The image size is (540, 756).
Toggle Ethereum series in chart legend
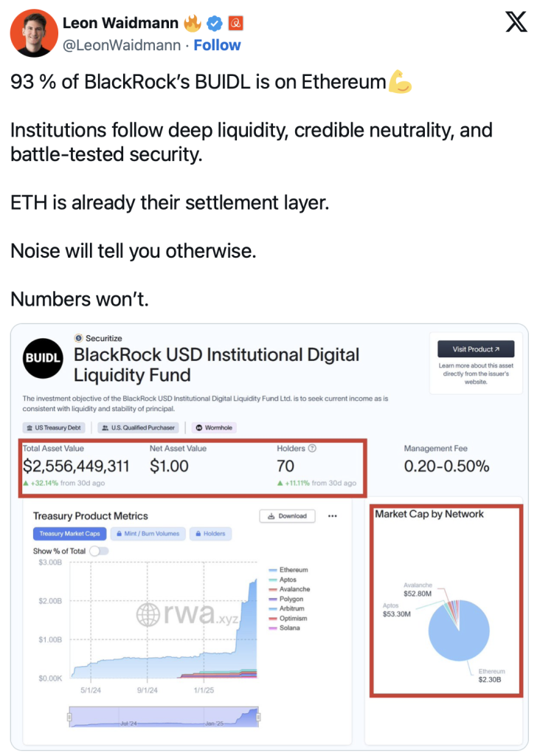(288, 570)
